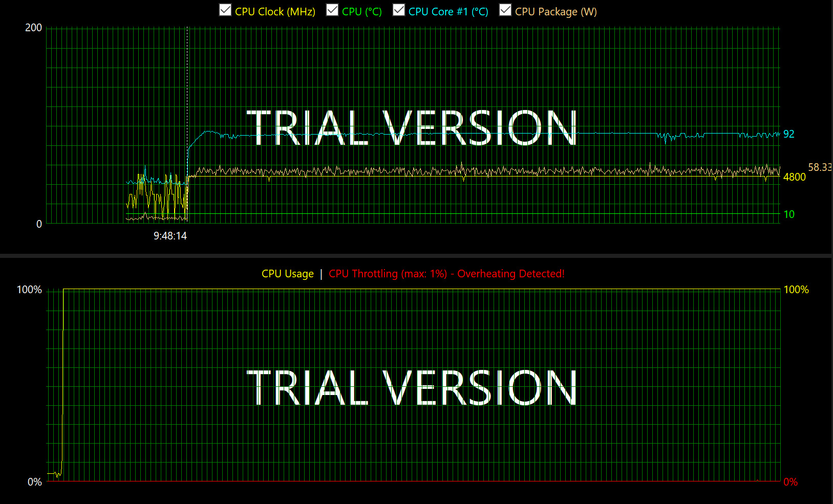833x504 pixels.
Task: Click the 100% left axis label of usage graph
Action: [x=29, y=290]
